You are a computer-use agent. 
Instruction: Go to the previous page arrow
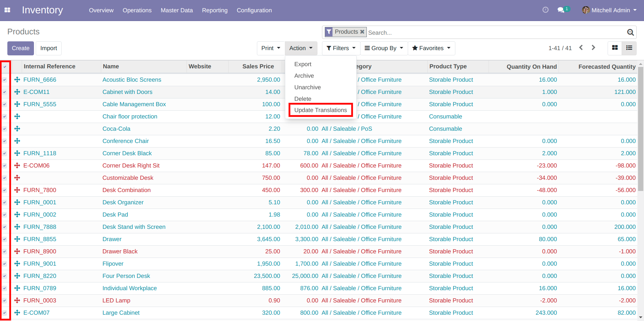tap(581, 48)
